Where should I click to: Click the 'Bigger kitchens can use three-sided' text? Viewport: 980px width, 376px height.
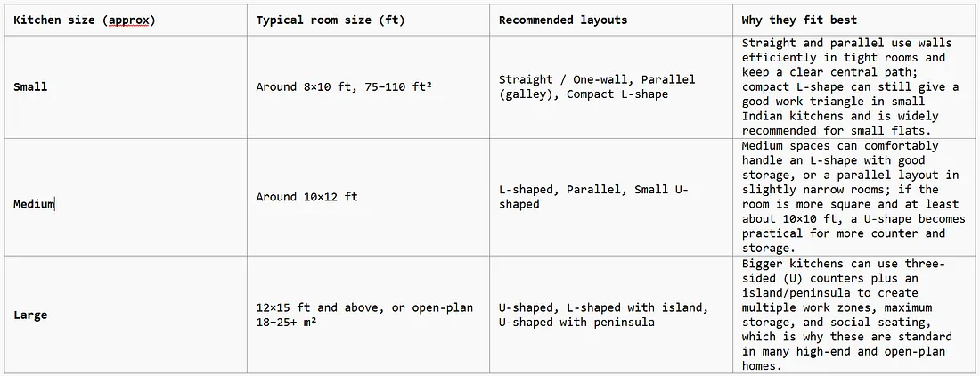pyautogui.click(x=855, y=315)
